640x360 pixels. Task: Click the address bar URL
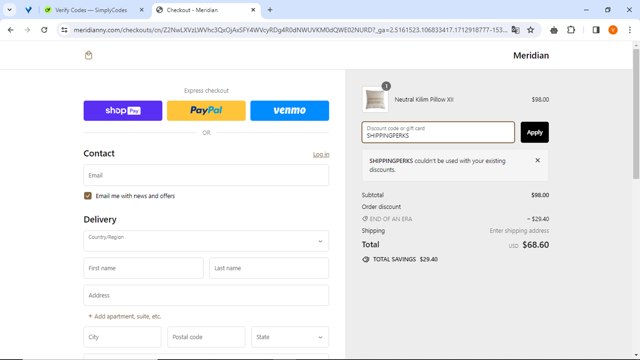click(x=290, y=30)
